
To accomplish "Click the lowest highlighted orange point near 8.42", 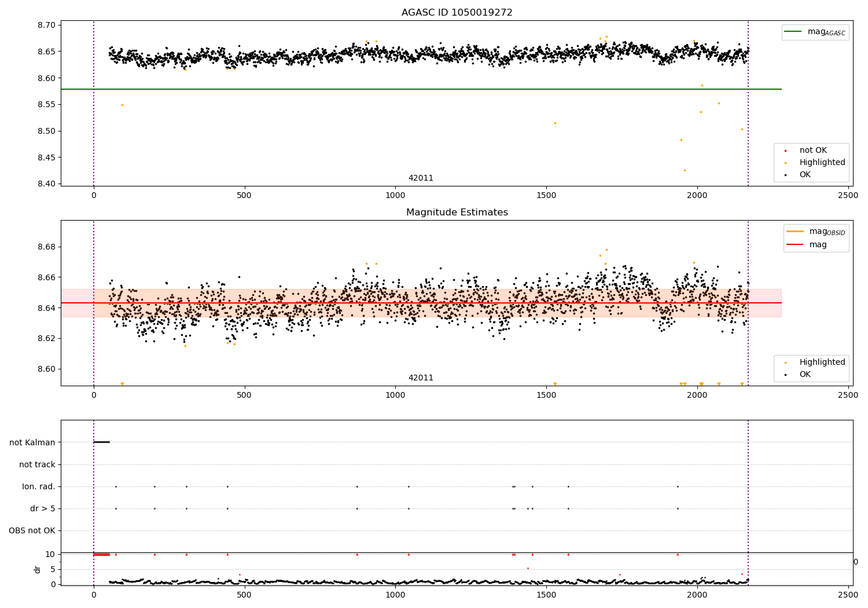I will 685,170.
